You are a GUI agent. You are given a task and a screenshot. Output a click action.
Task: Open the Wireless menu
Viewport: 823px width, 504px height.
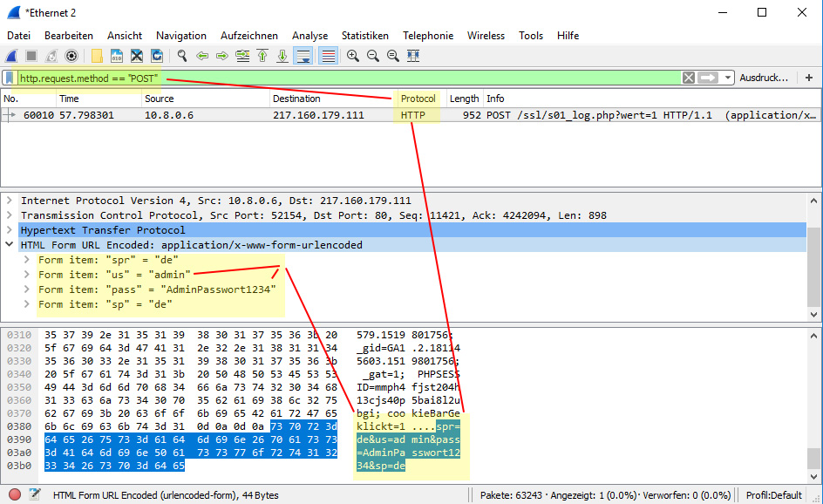(x=486, y=36)
